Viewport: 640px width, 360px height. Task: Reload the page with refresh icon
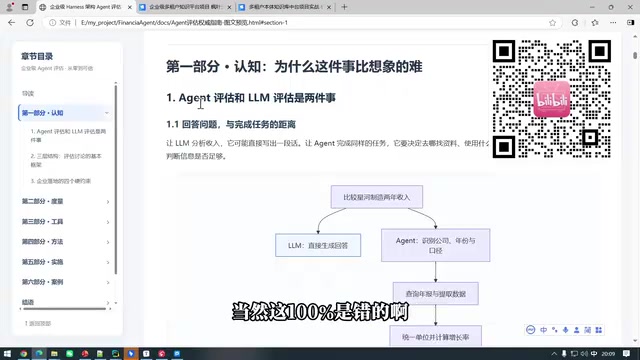pos(30,22)
